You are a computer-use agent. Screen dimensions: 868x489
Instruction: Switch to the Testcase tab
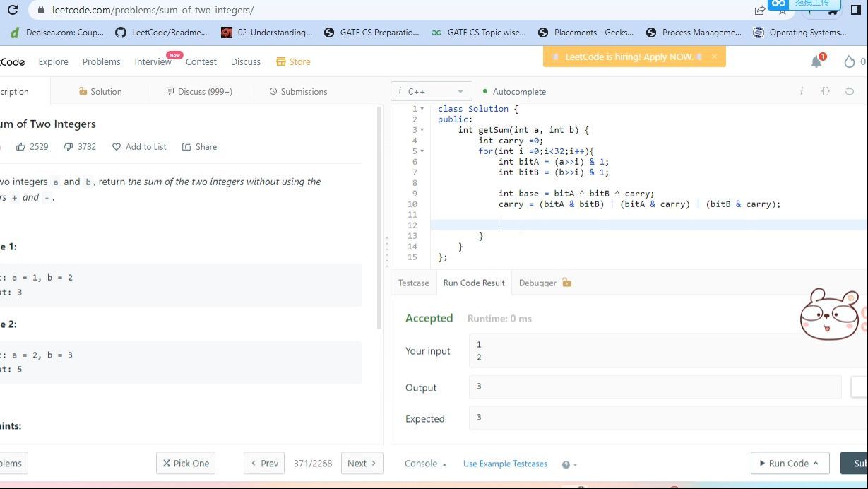[x=413, y=283]
